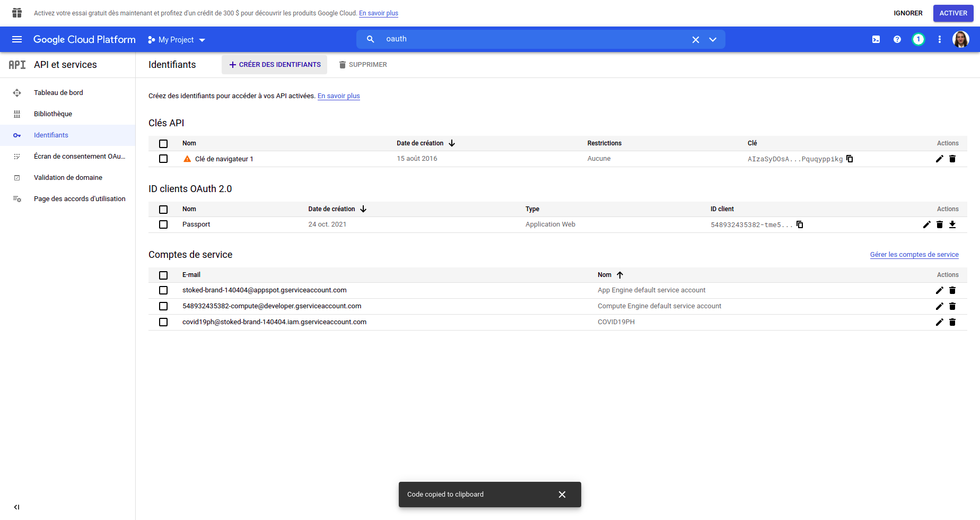980x520 pixels.
Task: Click the API et services header
Action: (x=65, y=65)
